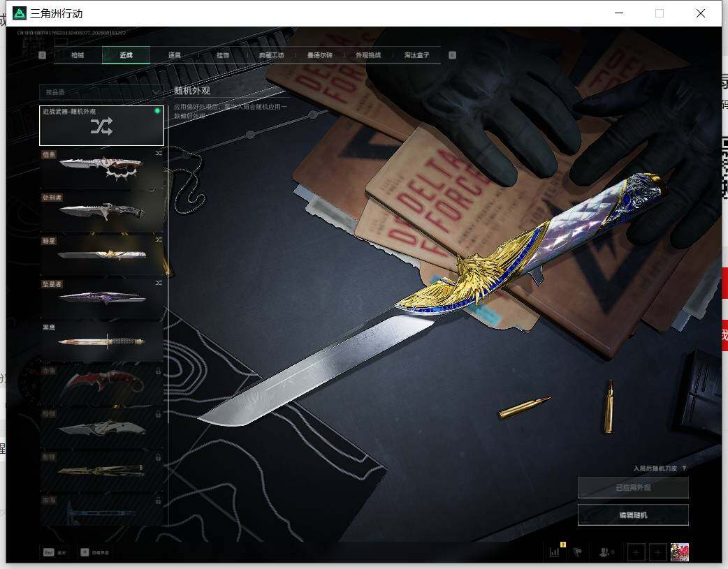Select the 坠星者 dagger skin
The width and height of the screenshot is (728, 569).
pyautogui.click(x=101, y=297)
